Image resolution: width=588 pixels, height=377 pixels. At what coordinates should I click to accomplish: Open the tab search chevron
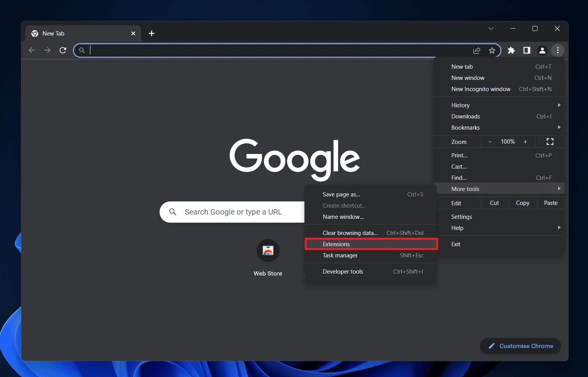pyautogui.click(x=491, y=29)
